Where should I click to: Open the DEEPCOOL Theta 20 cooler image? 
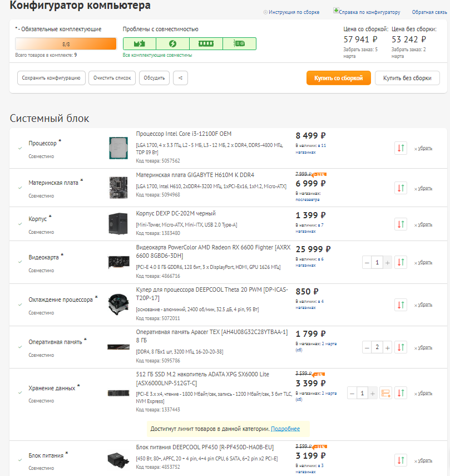(x=118, y=304)
